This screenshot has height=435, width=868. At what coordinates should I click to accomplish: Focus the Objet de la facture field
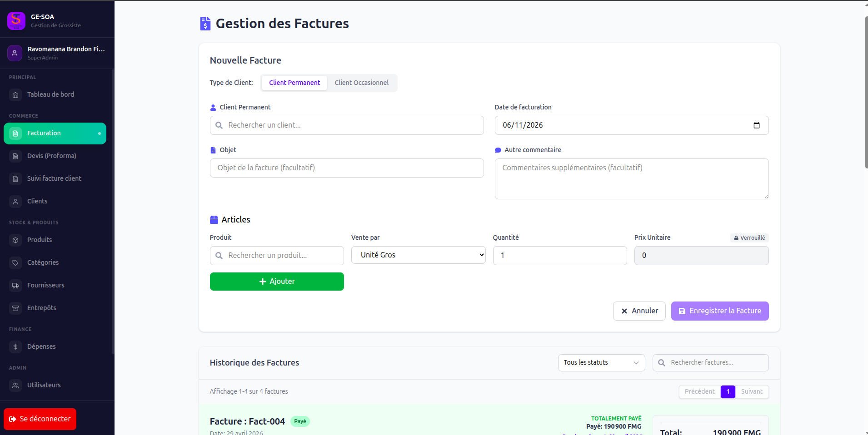tap(347, 168)
